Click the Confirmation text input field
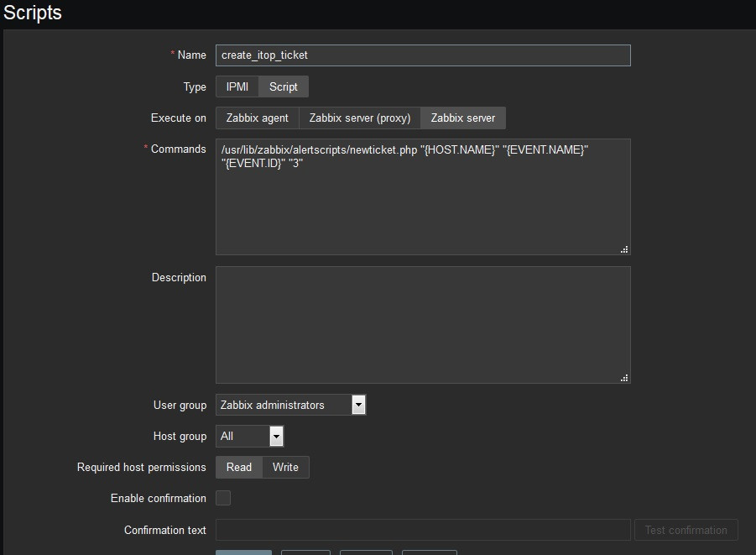756x555 pixels. pyautogui.click(x=423, y=530)
